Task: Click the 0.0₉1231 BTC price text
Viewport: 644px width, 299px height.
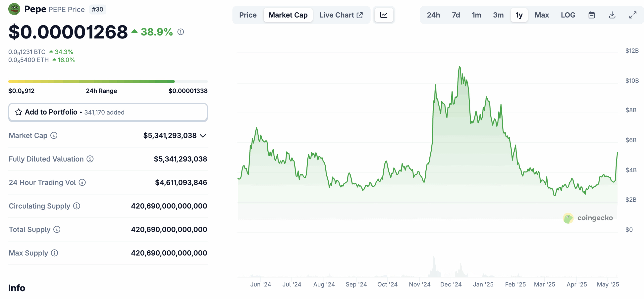Action: point(27,52)
